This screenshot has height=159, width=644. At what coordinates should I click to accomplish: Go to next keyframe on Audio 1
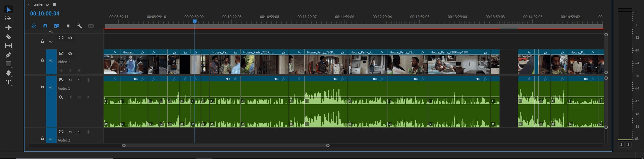pos(88,97)
